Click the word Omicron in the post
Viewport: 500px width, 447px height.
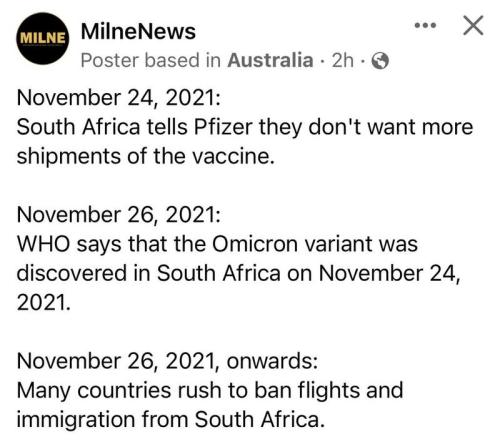[x=255, y=244]
